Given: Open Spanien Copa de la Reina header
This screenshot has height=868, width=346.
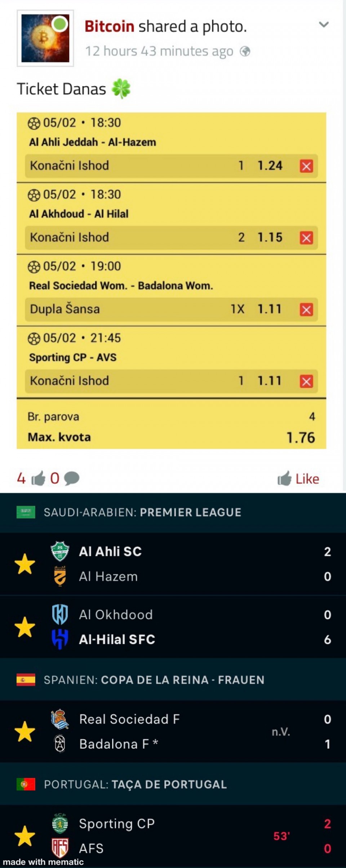Looking at the screenshot, I should coord(154,680).
